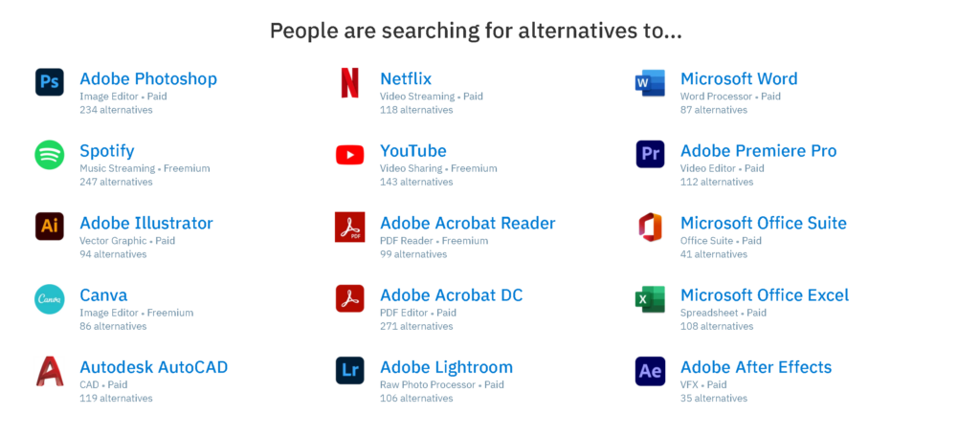Click the Adobe Photoshop Ps icon
Image resolution: width=980 pixels, height=435 pixels.
tap(50, 82)
